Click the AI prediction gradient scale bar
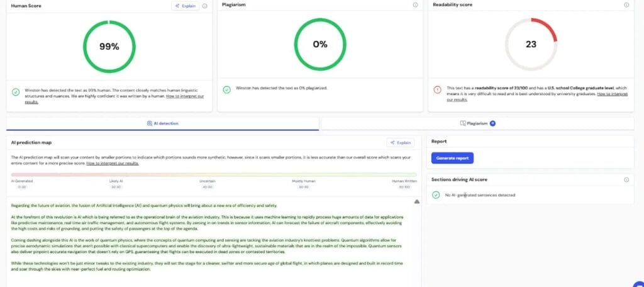The image size is (644, 287). coord(214,174)
